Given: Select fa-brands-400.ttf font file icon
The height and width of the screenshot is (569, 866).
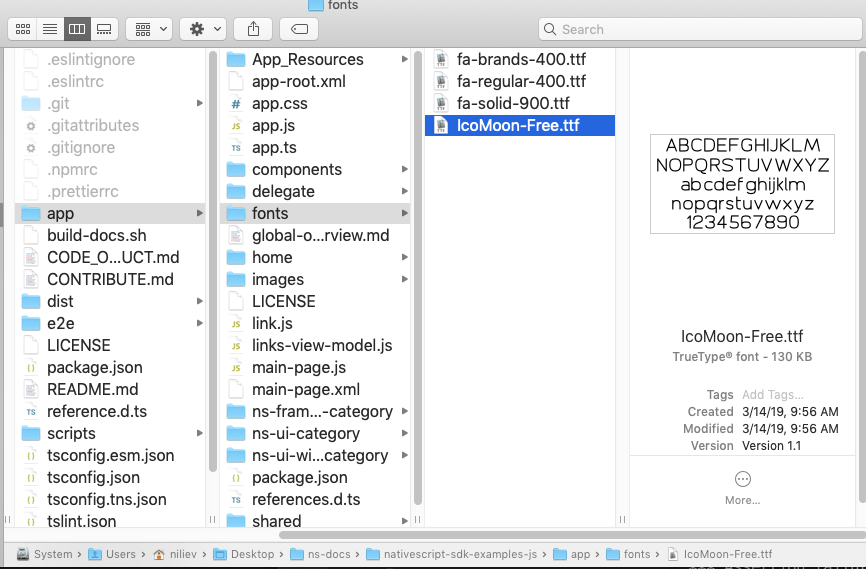Looking at the screenshot, I should (441, 59).
